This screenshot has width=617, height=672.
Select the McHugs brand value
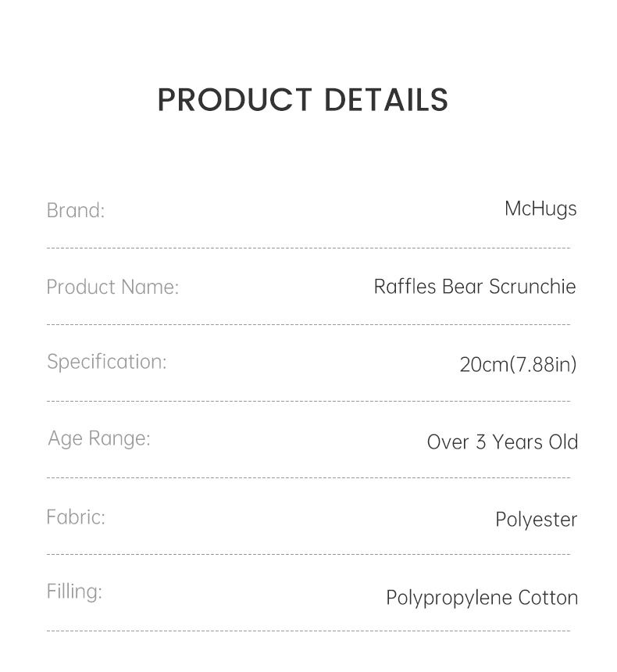pyautogui.click(x=540, y=209)
